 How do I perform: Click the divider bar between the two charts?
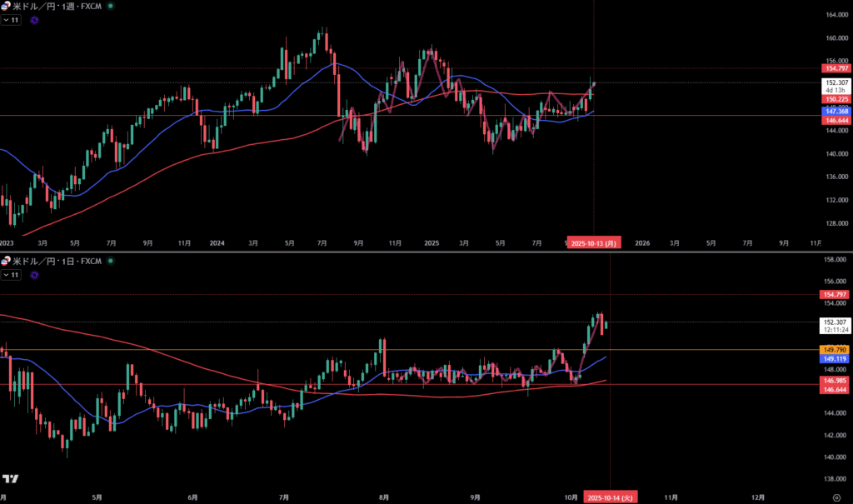tap(417, 252)
